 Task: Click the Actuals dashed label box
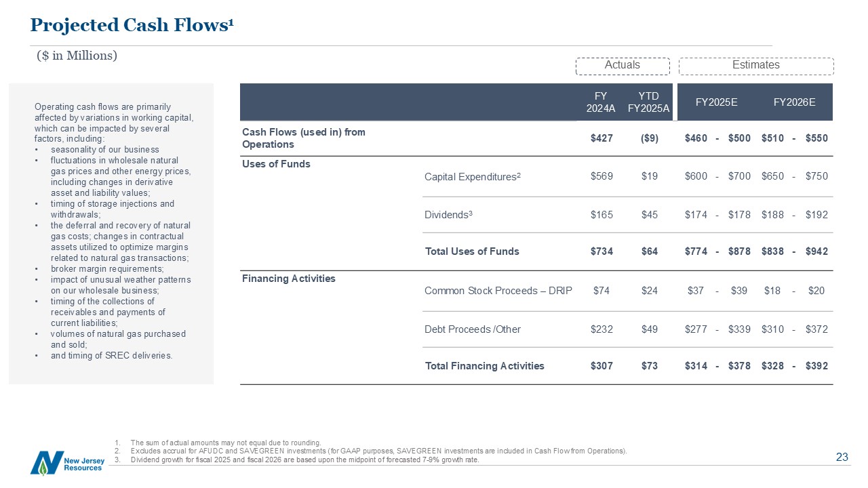622,65
